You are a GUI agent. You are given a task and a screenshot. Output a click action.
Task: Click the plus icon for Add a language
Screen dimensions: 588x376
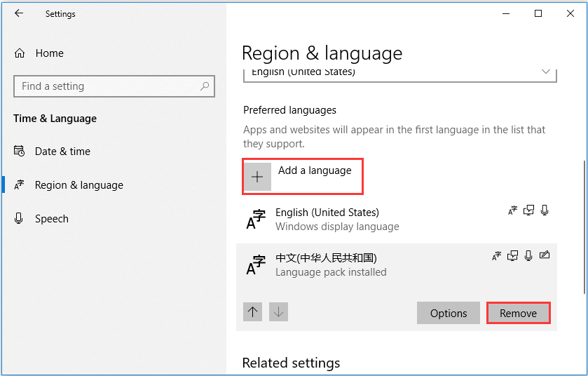[x=257, y=177]
